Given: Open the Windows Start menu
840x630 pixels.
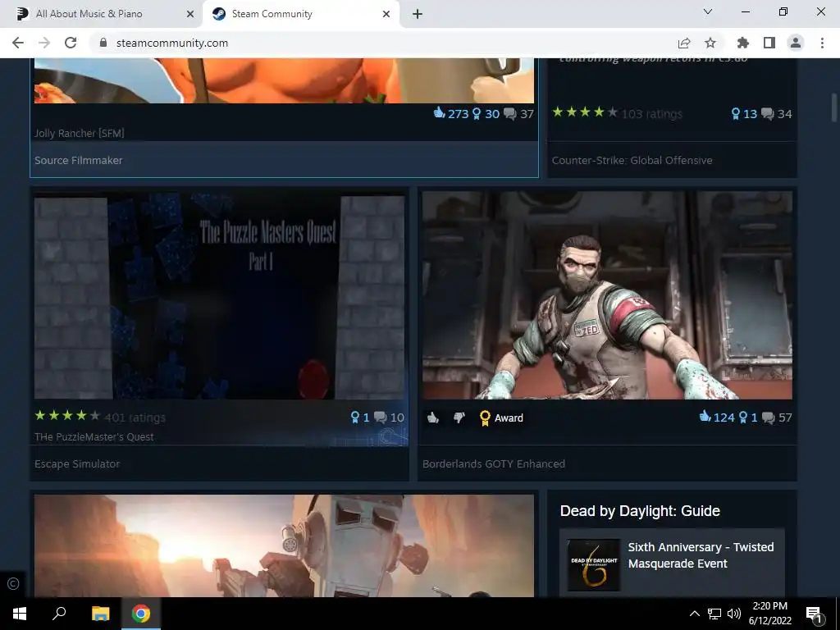Looking at the screenshot, I should [x=20, y=614].
